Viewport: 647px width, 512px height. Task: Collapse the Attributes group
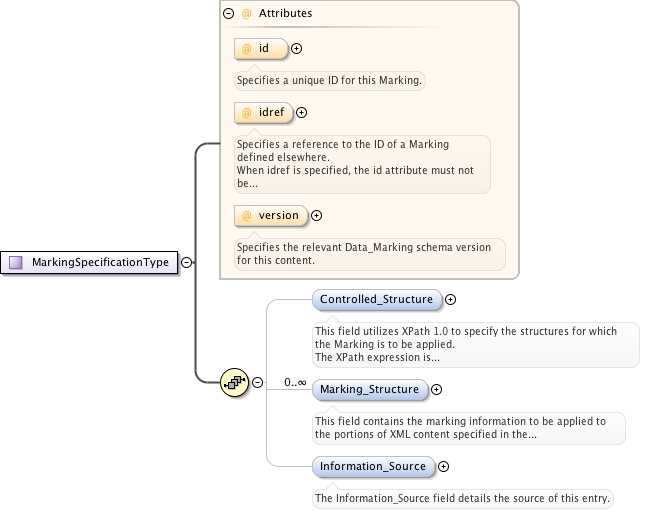click(x=229, y=14)
